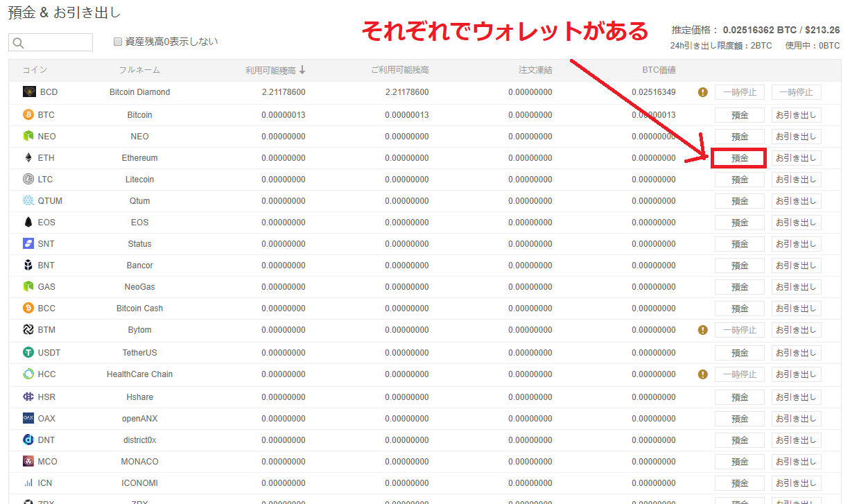Viewport: 850px width, 504px height.
Task: Click お引き出し withdraw for HSR
Action: pos(797,397)
